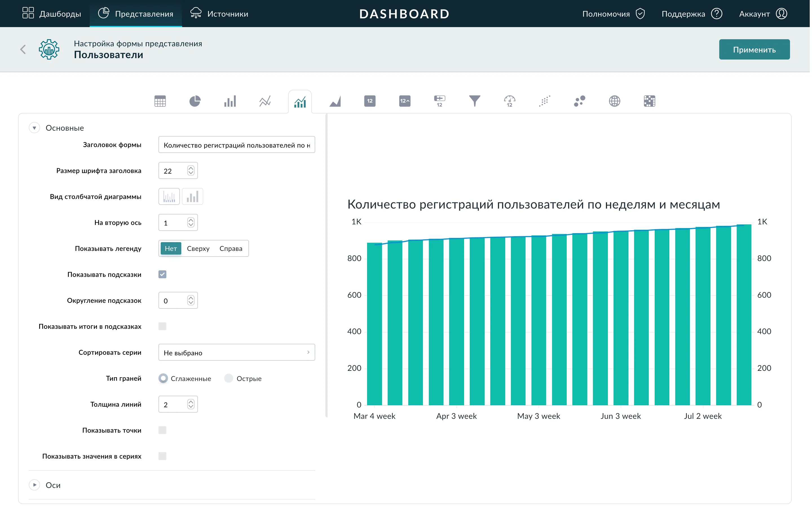Open Поддержка menu item
812x508 pixels.
692,14
